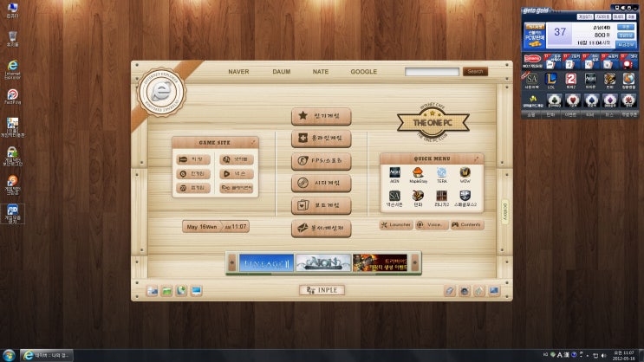Click the PC game site link
644x362 pixels.
pyautogui.click(x=236, y=188)
